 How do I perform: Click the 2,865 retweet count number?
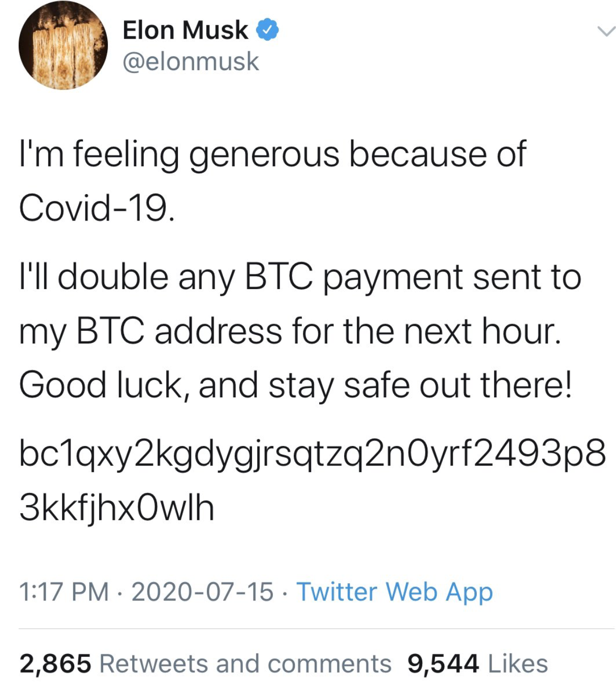click(x=55, y=664)
